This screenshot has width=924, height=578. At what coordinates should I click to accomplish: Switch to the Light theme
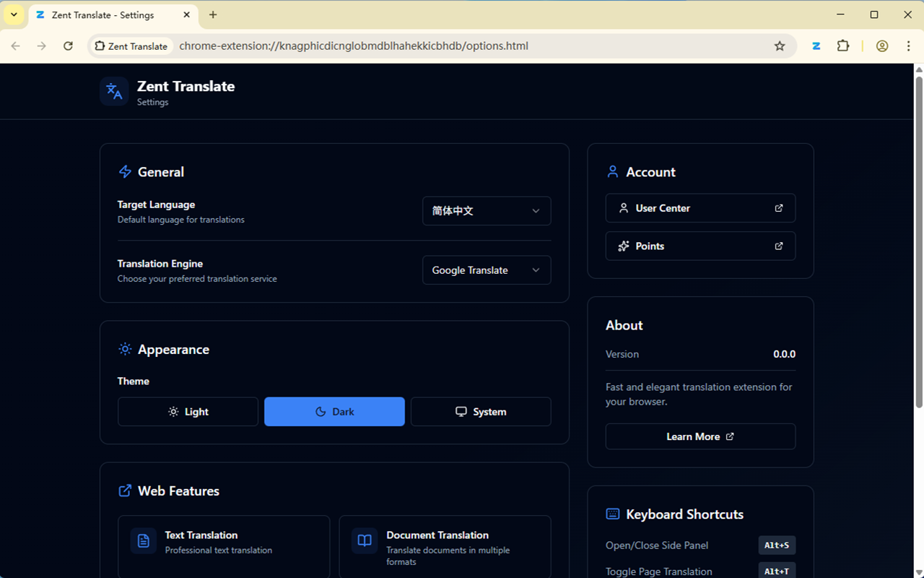click(x=188, y=411)
